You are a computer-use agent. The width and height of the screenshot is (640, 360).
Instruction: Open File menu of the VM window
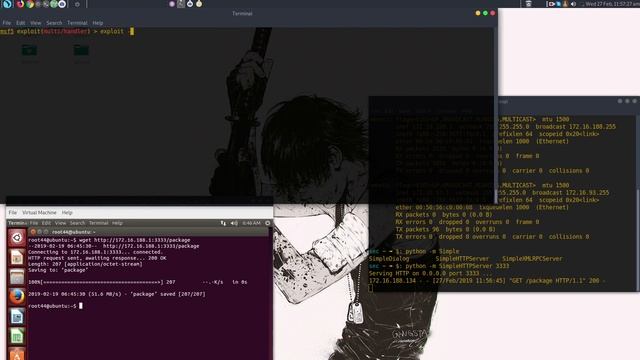[13, 213]
